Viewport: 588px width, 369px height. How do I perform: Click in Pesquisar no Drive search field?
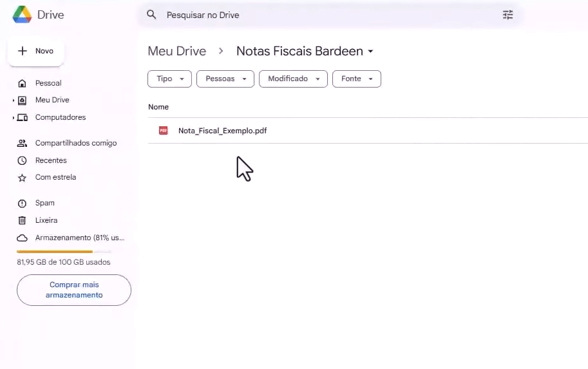[330, 15]
